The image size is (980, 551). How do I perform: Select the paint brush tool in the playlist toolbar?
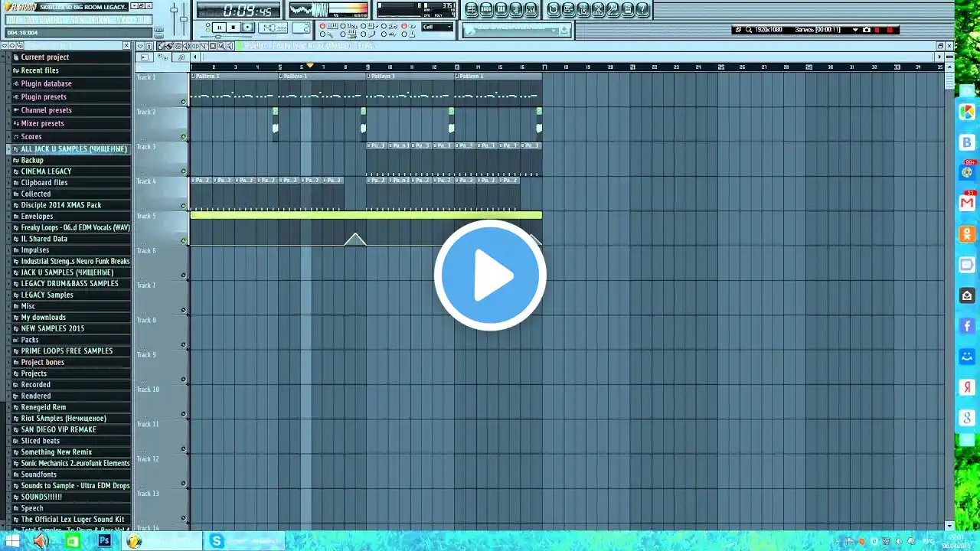click(x=168, y=46)
